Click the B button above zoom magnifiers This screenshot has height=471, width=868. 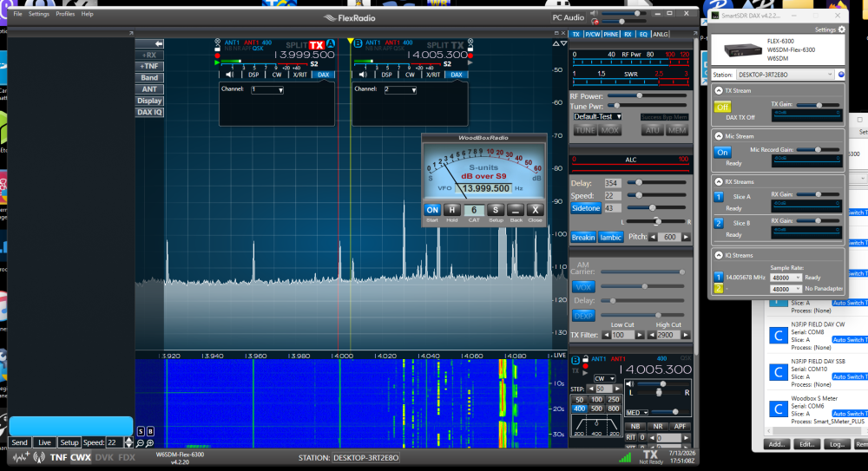click(x=150, y=431)
